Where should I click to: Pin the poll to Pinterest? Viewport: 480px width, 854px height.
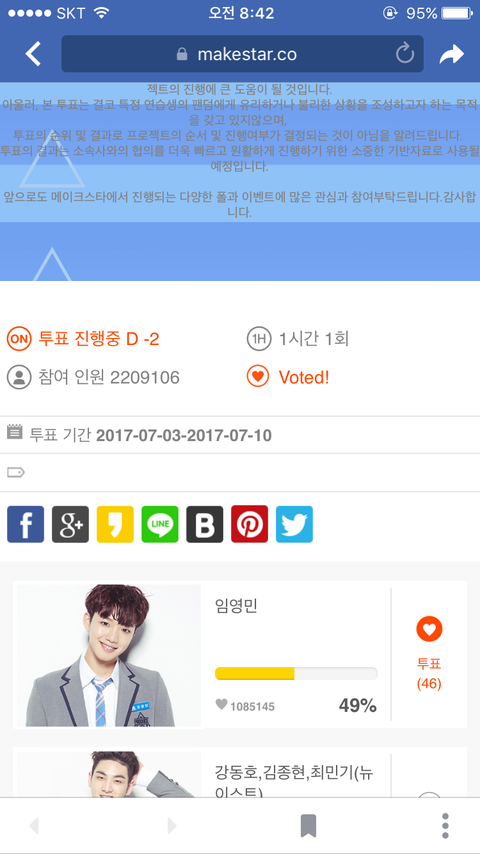[x=250, y=524]
